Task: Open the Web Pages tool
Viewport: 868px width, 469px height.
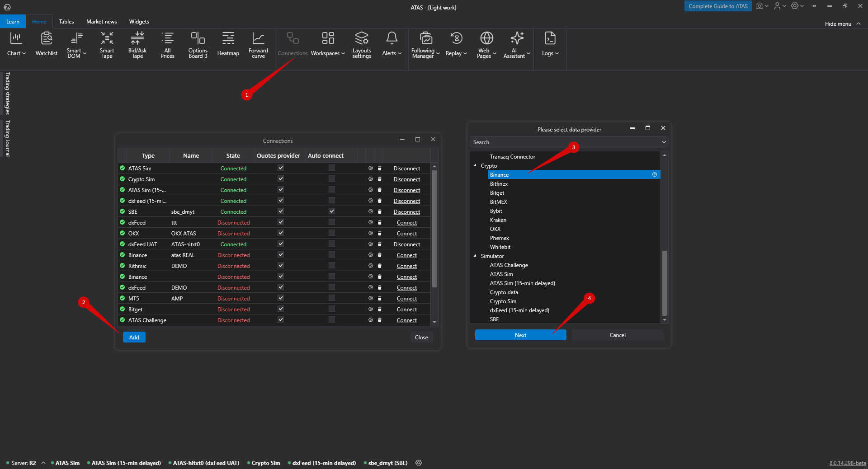Action: [486, 45]
